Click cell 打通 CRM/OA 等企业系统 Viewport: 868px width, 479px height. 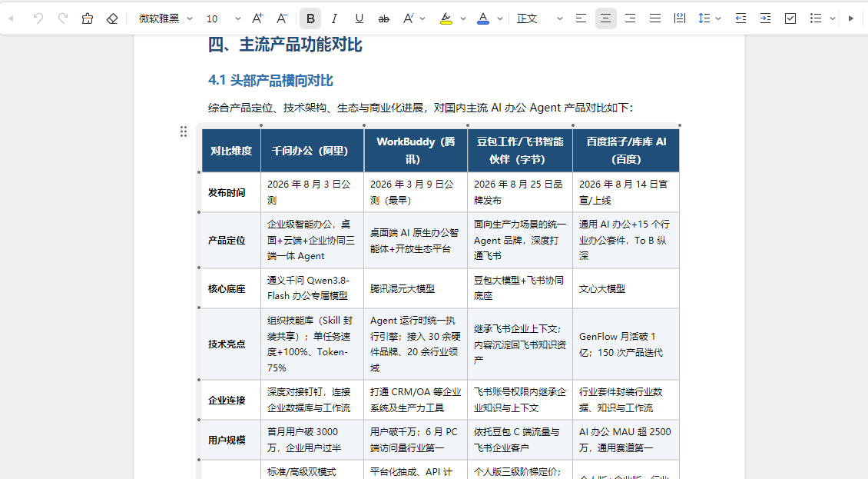pos(415,400)
